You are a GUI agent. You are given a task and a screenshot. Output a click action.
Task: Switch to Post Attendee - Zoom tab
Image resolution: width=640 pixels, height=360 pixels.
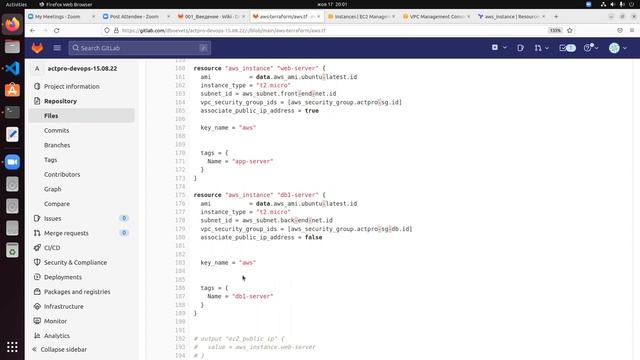(x=136, y=17)
